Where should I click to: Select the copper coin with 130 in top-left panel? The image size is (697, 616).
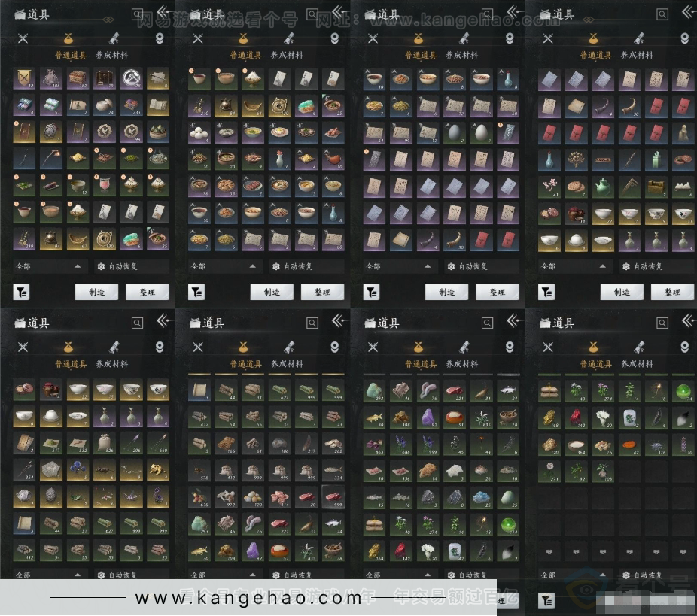(x=104, y=238)
